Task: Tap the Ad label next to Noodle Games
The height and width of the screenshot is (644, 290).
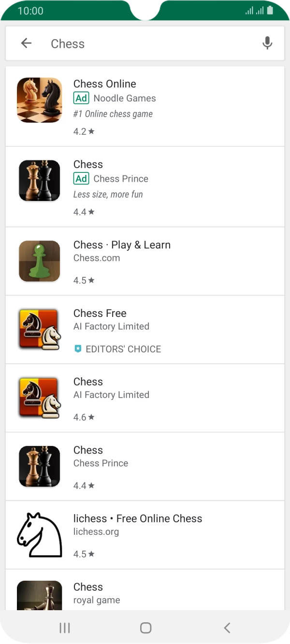Action: tap(81, 98)
